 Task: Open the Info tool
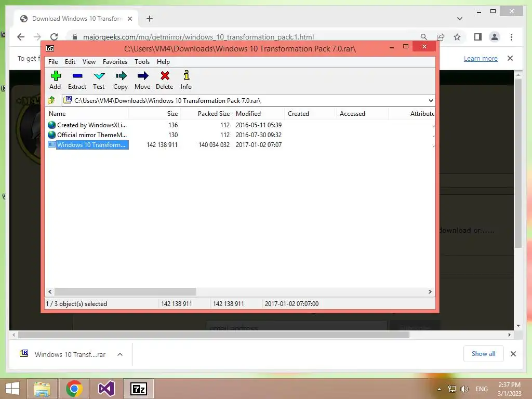(187, 75)
